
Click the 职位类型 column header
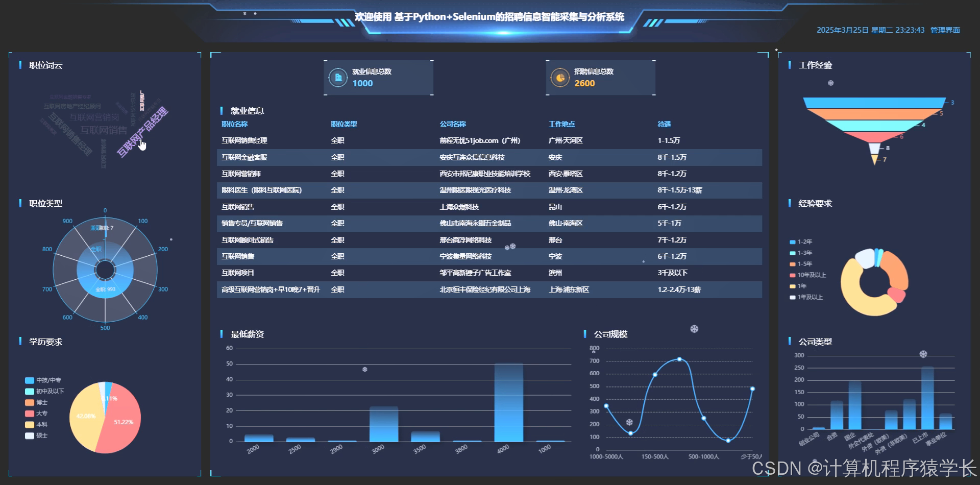click(344, 124)
